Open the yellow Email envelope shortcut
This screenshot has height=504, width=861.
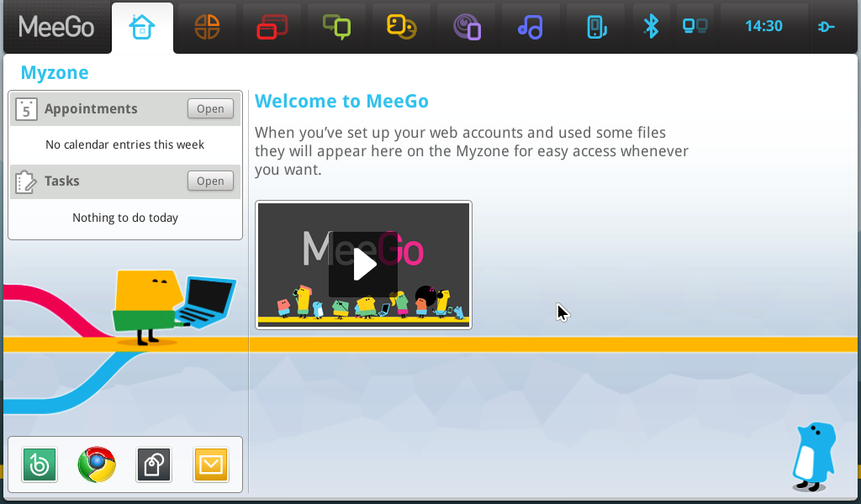click(211, 465)
